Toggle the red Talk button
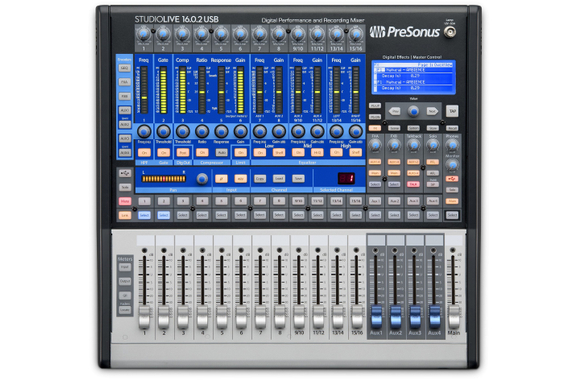This screenshot has width=576, height=380. 413,184
